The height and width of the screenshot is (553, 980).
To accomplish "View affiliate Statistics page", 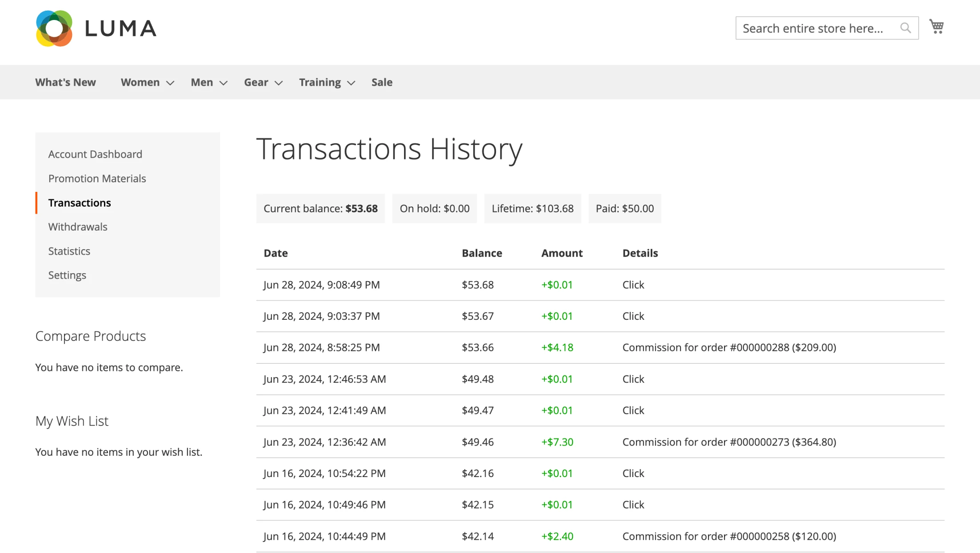I will click(x=69, y=251).
